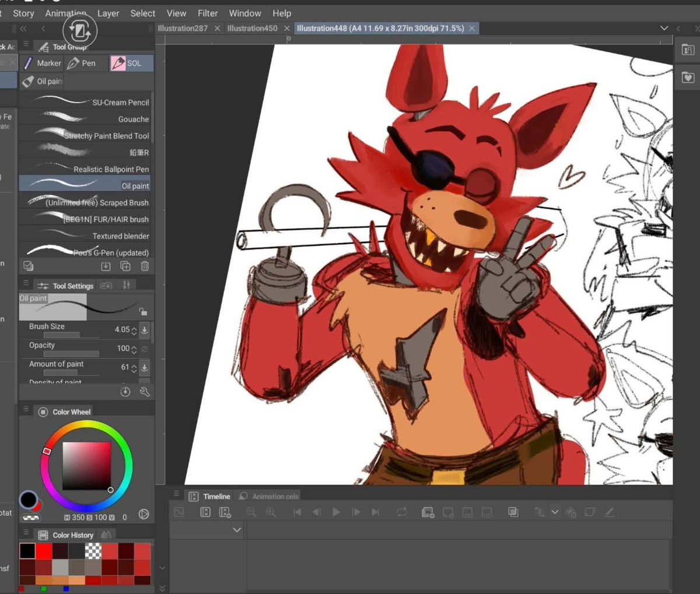This screenshot has height=594, width=700.
Task: Pick the transparent swatch in Color History
Action: pos(93,551)
